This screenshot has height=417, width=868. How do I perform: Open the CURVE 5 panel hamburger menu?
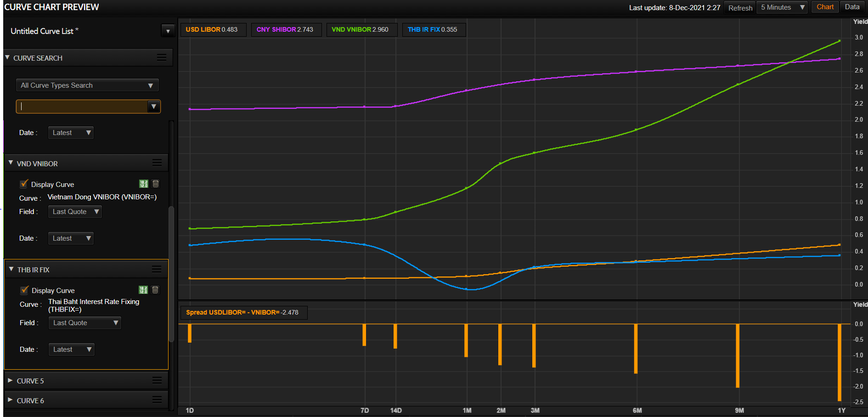tap(157, 380)
